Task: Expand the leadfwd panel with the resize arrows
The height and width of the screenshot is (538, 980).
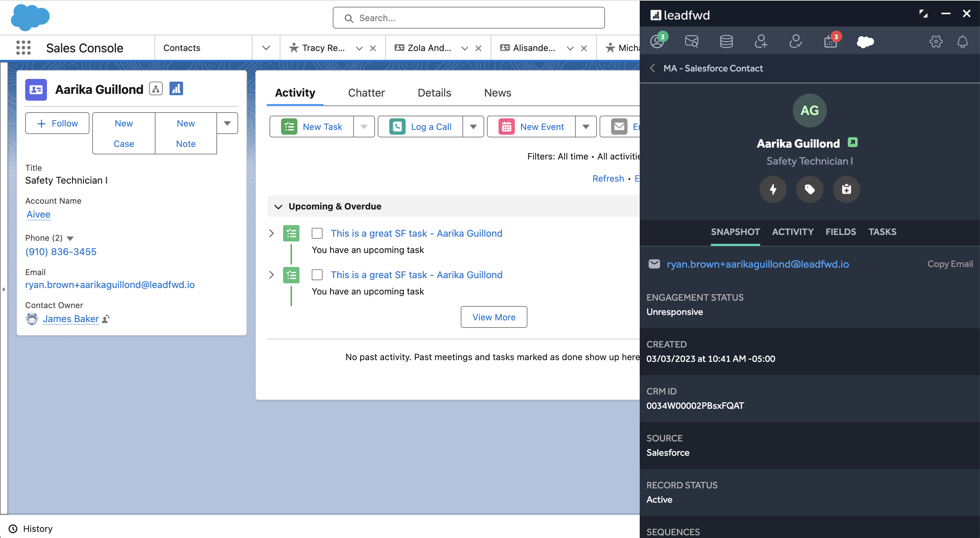Action: pyautogui.click(x=923, y=14)
